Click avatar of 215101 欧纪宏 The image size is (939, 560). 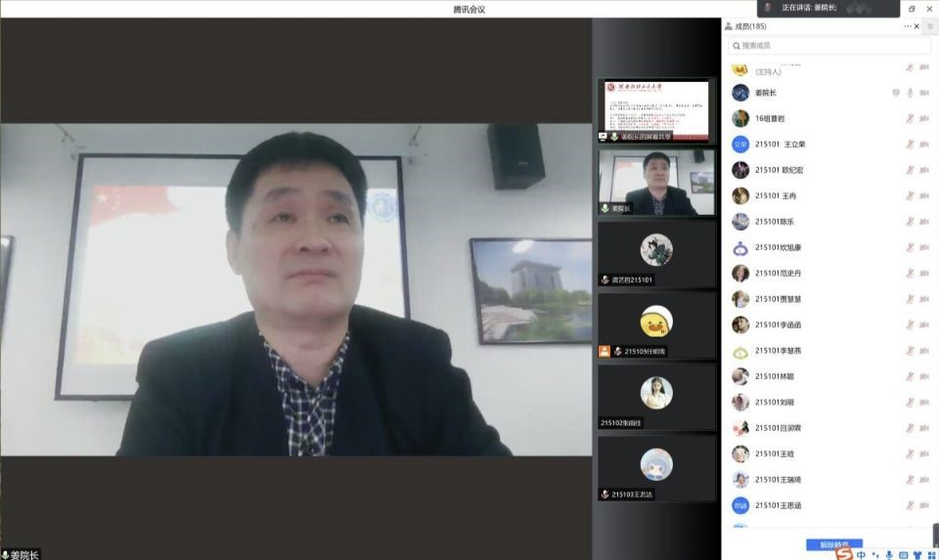(740, 170)
